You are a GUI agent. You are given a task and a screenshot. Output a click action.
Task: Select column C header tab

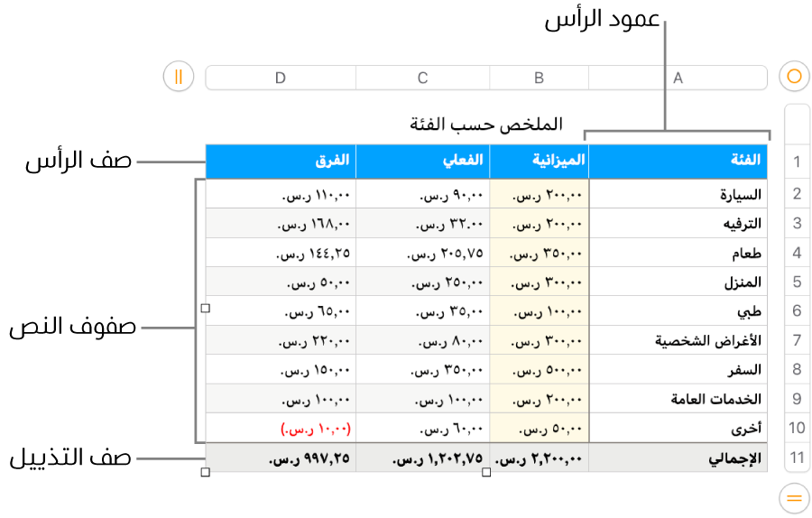click(422, 78)
